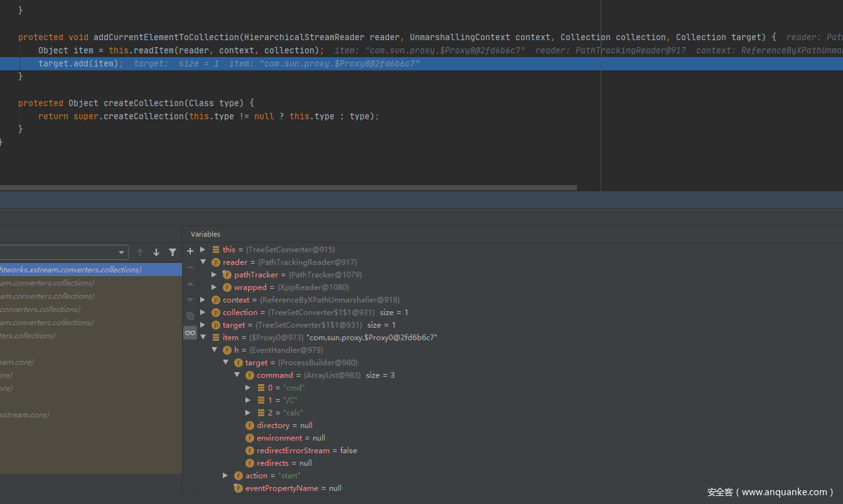Screen dimensions: 843x504
Task: Collapse the 'reader' PathTrackingReader node
Action: [203, 262]
